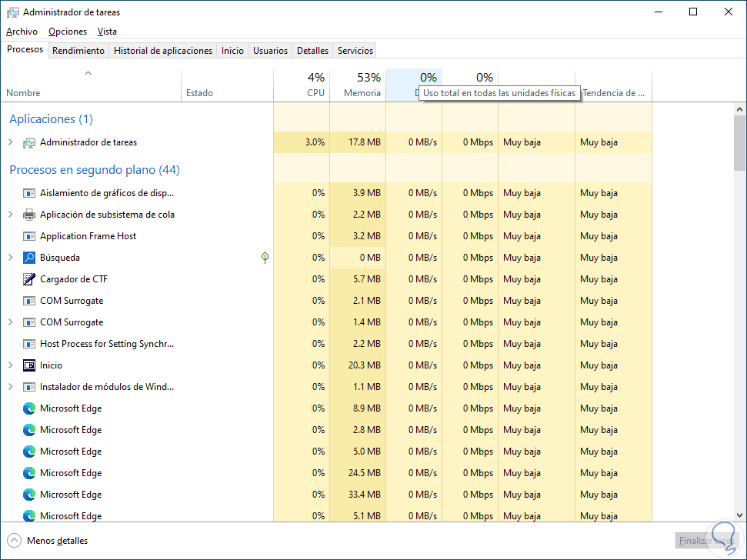
Task: Click the Application Frame Host icon
Action: click(x=29, y=236)
